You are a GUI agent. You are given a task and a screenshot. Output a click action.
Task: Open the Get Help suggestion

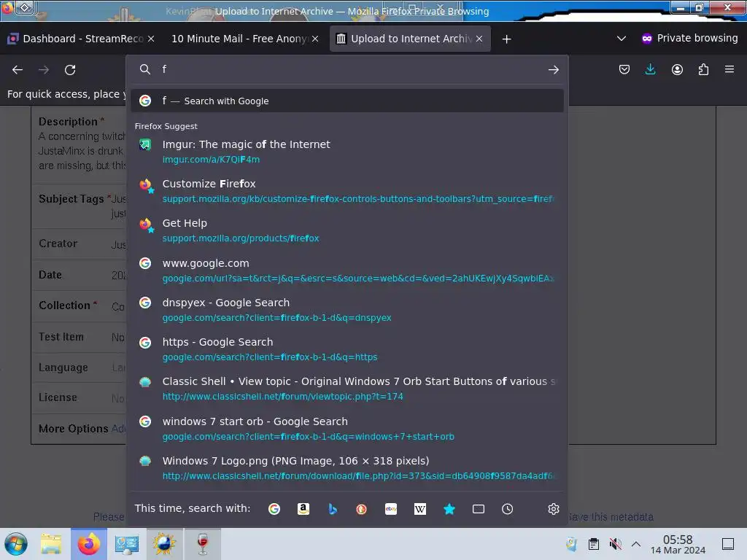pyautogui.click(x=347, y=230)
